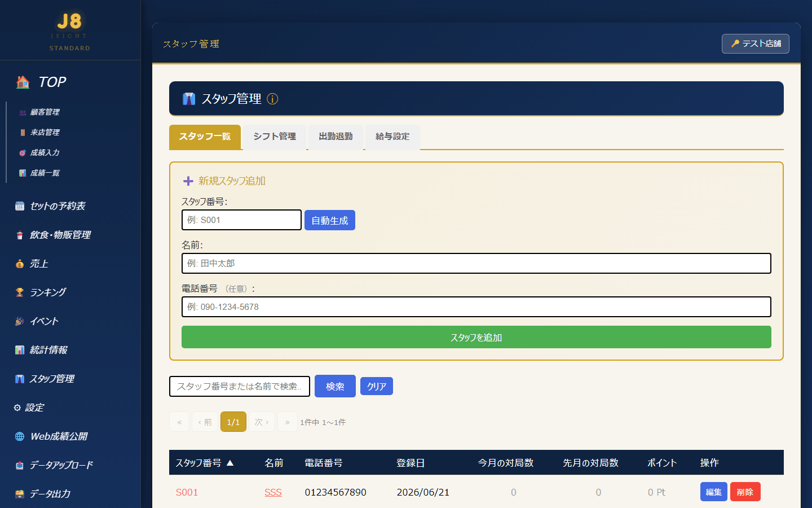The width and height of the screenshot is (812, 508).
Task: Open the info icon beside スタッフ管理 heading
Action: [x=272, y=99]
